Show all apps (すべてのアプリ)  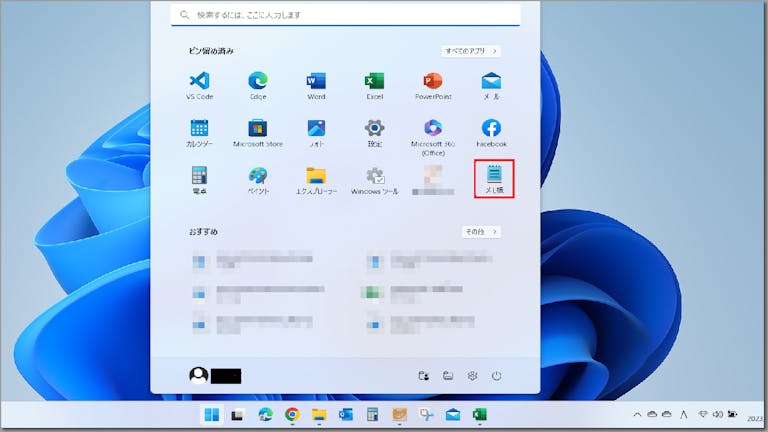(x=471, y=51)
